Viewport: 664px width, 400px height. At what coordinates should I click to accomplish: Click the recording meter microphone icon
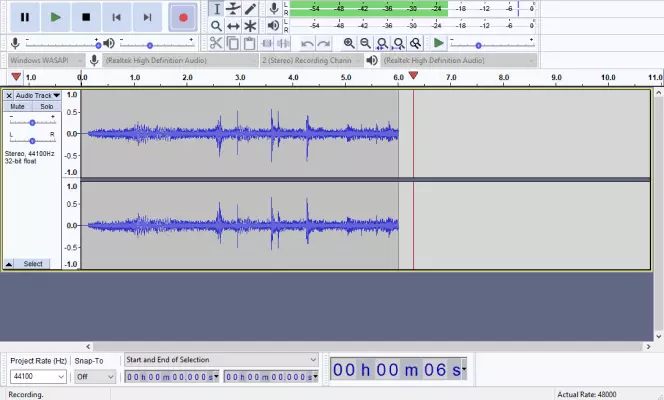tap(274, 8)
